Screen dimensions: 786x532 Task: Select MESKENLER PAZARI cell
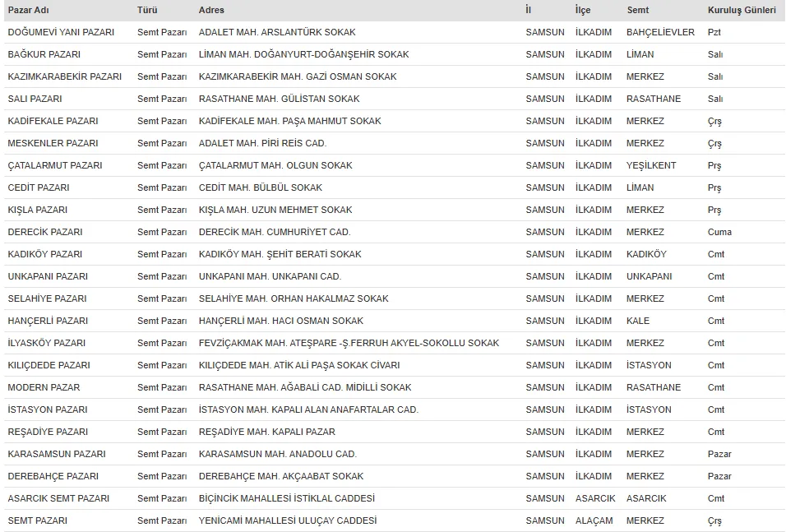(53, 143)
